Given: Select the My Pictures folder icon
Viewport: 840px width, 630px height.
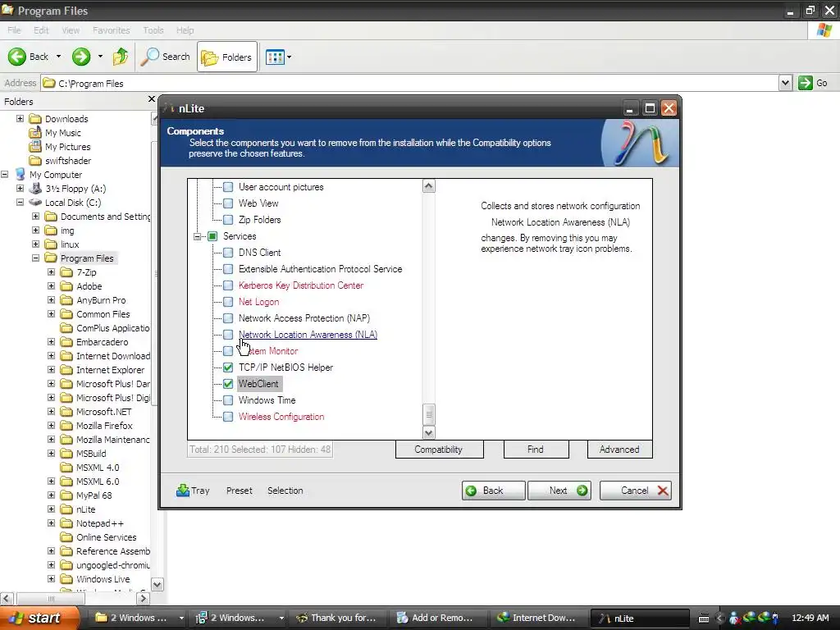Looking at the screenshot, I should pos(35,146).
